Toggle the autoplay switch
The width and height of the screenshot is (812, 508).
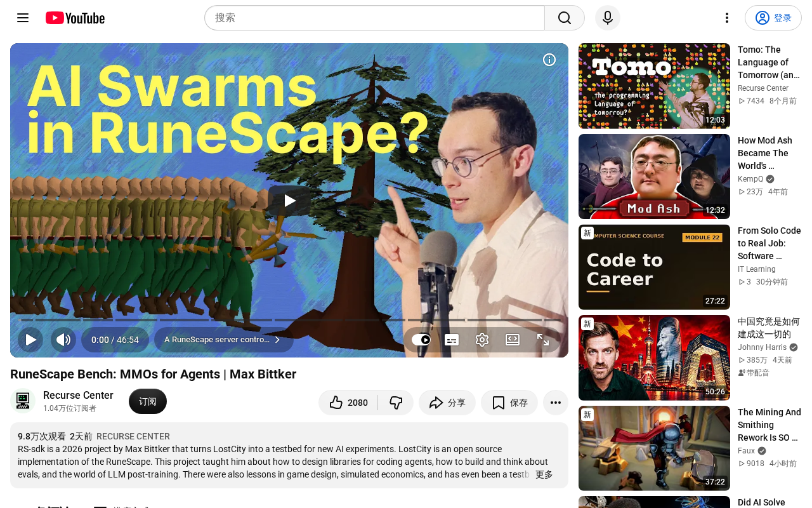point(421,340)
